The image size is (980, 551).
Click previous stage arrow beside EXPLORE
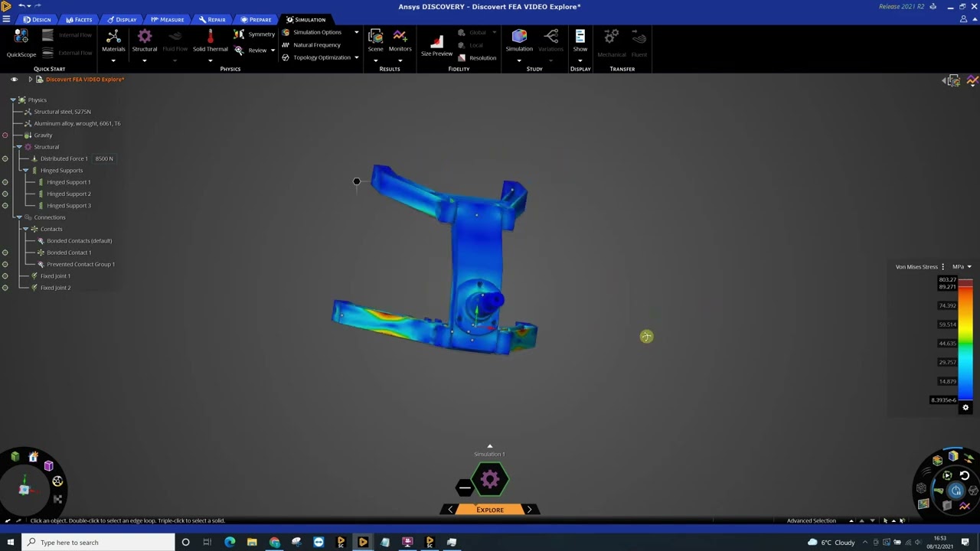[450, 510]
